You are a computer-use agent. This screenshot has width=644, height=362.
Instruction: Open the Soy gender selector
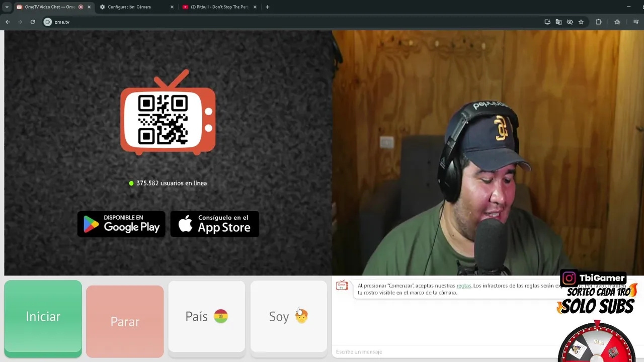pos(288,316)
